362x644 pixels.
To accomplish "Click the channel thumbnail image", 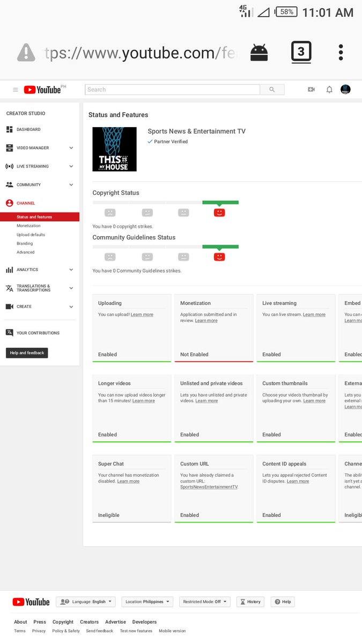I will (114, 149).
